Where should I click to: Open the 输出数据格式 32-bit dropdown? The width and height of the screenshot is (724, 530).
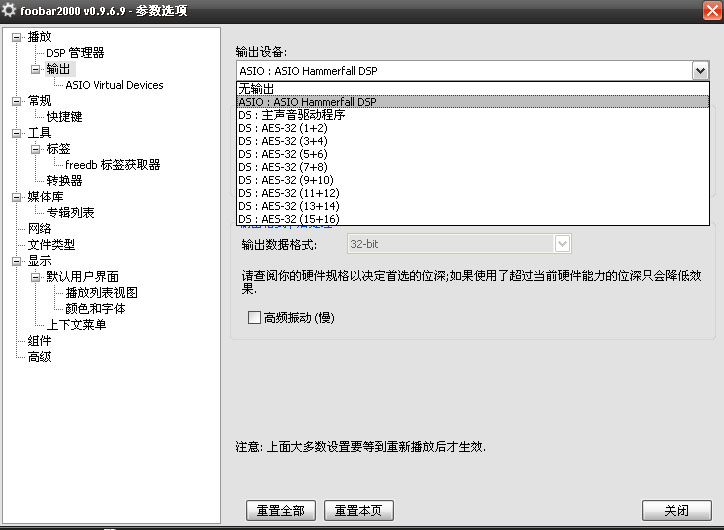[x=562, y=244]
